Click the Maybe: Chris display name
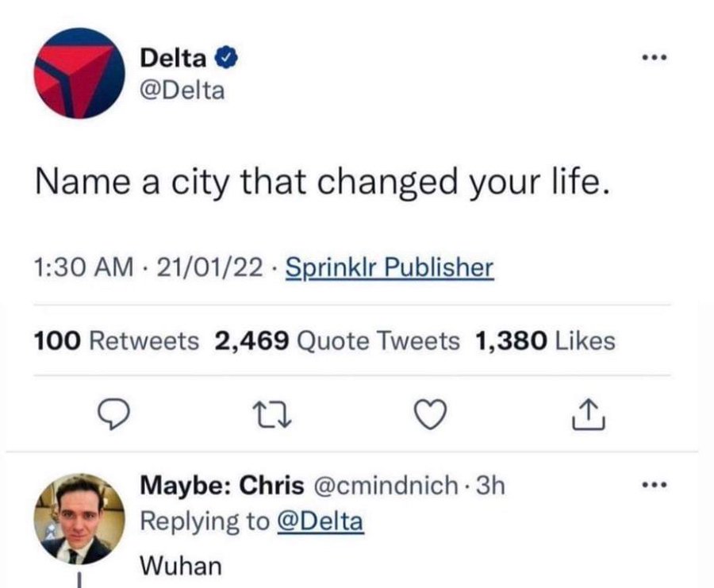 coord(222,486)
